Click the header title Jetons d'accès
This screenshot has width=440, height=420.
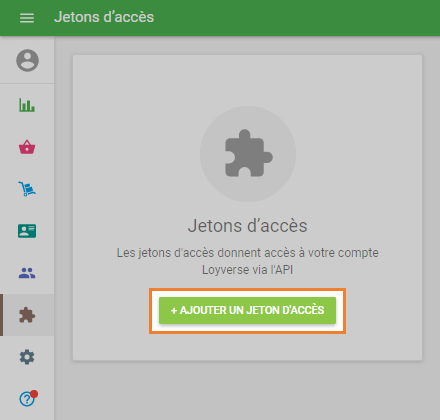pyautogui.click(x=104, y=17)
